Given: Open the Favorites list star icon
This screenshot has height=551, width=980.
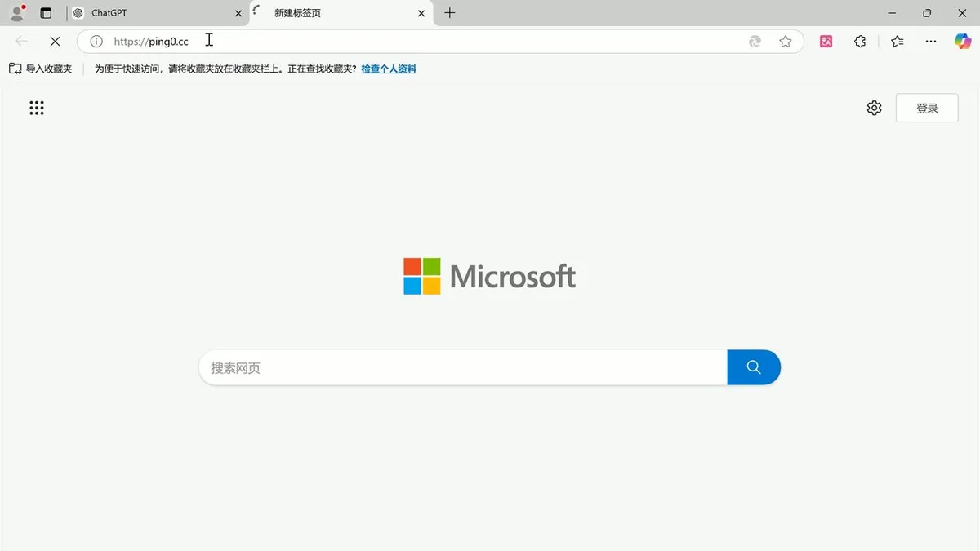Looking at the screenshot, I should [898, 41].
